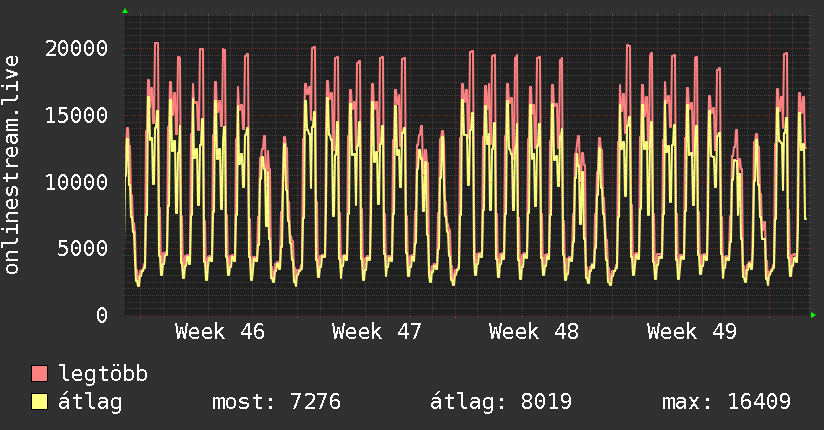Click the Week 46 axis label
Screen dimensions: 824x430
[x=220, y=331]
